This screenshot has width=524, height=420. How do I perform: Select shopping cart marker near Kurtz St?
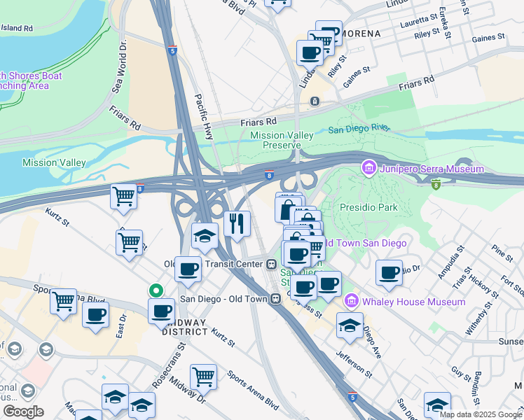(x=124, y=199)
